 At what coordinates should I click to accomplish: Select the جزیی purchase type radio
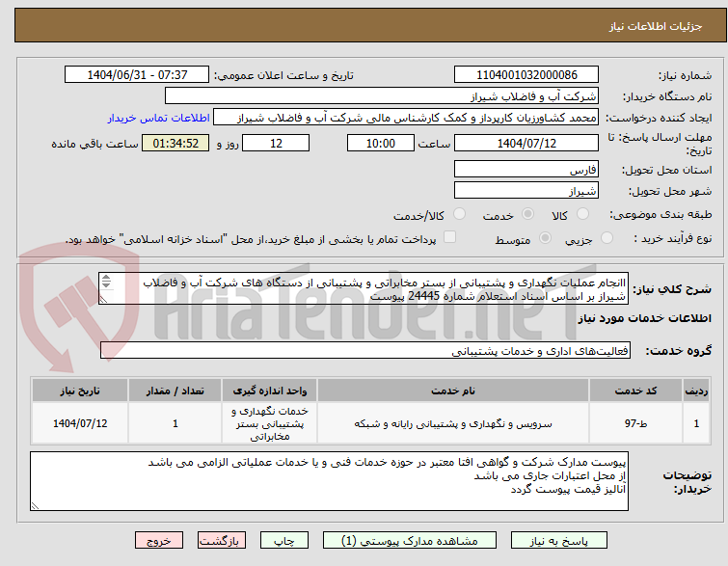(x=607, y=238)
